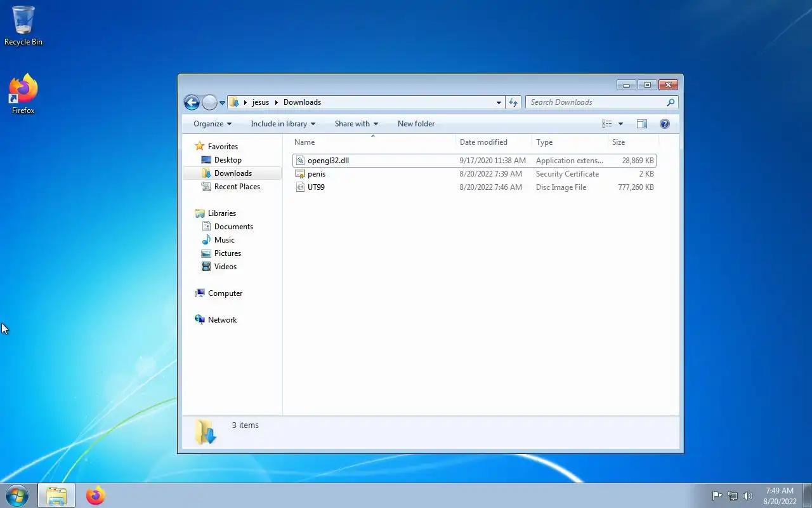Open the Action Center flag icon
812x508 pixels.
click(717, 496)
